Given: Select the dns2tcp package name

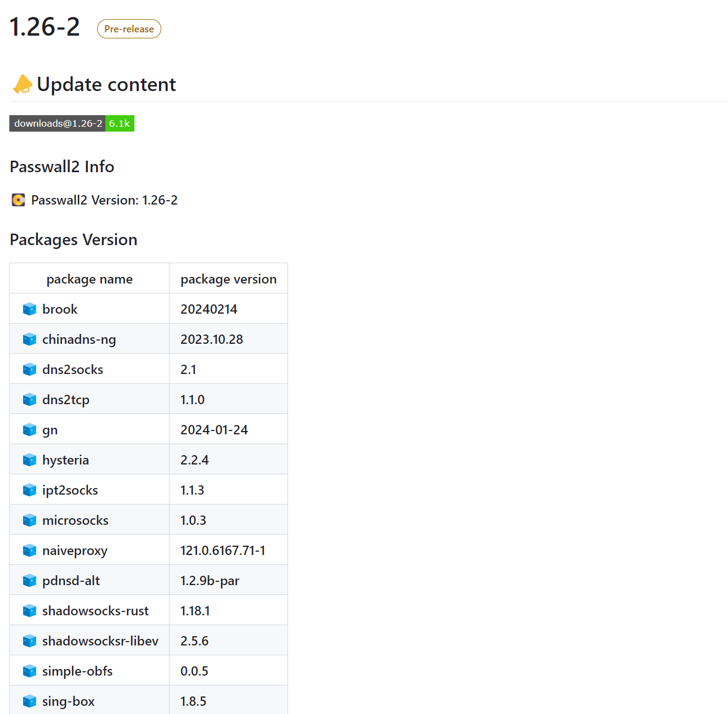Looking at the screenshot, I should click(66, 400).
